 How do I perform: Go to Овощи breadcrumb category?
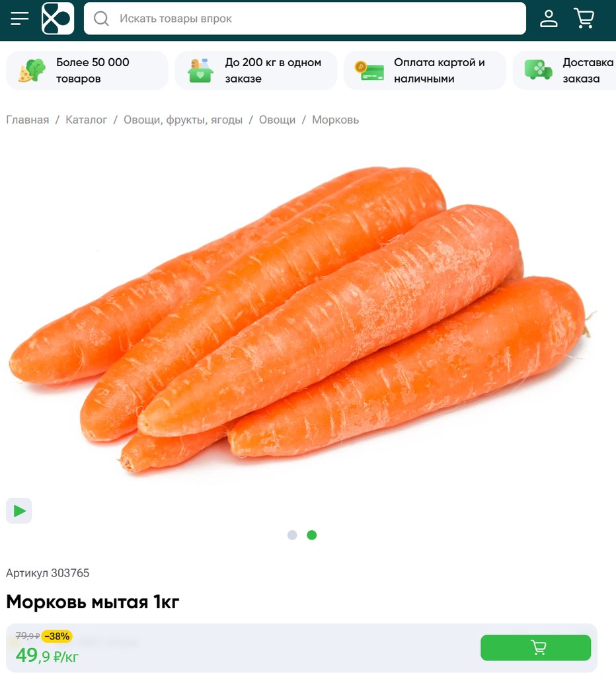[x=277, y=120]
